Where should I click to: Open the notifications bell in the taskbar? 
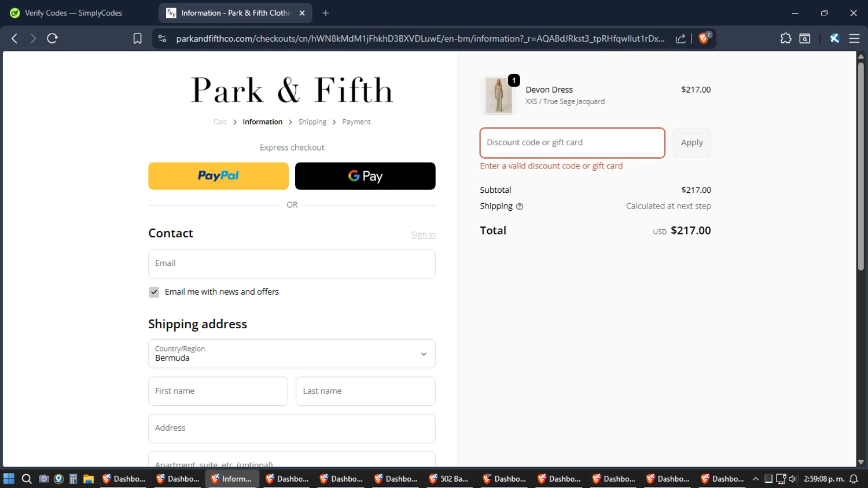854,479
